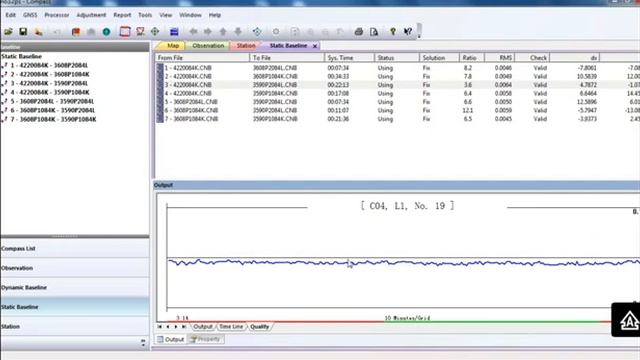This screenshot has width=640, height=360.
Task: Select the Output sub-tab beside Time Line
Action: (203, 327)
